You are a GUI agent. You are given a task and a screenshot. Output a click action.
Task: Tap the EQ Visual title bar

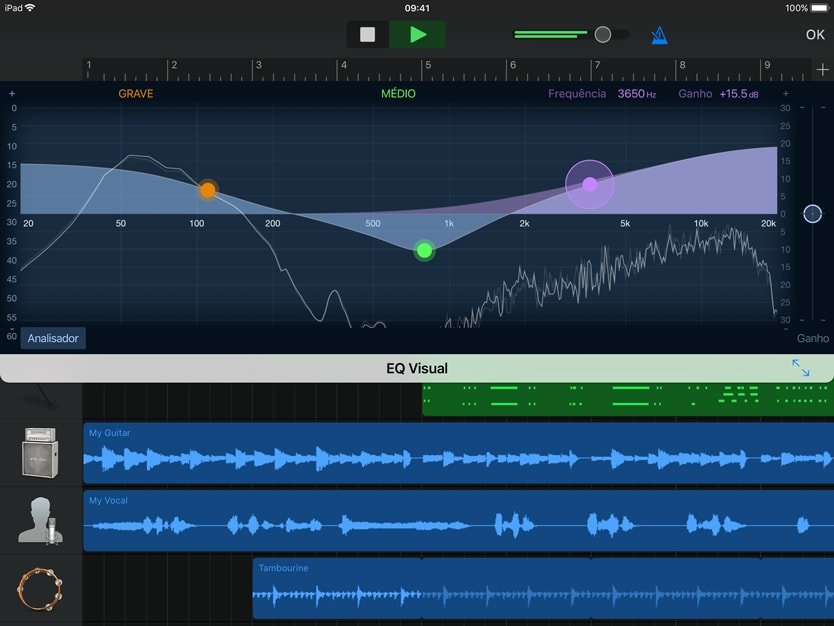(417, 368)
